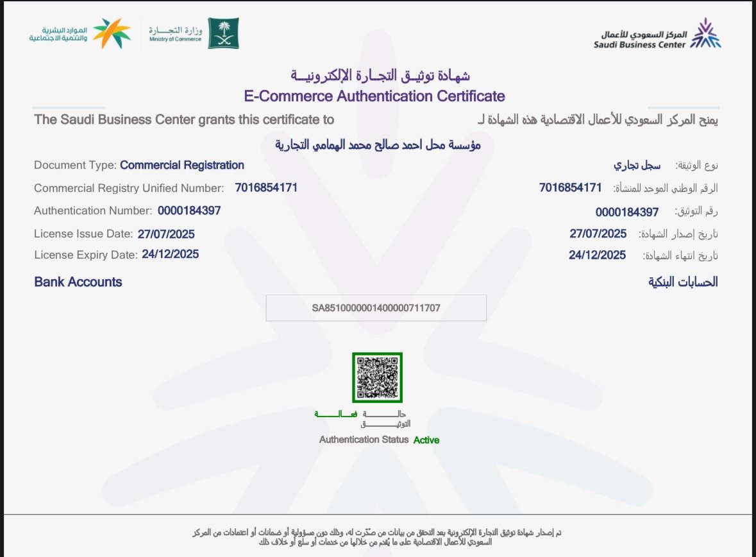Click the Arabic certificate title heading
Screen dimensions: 756x557
point(380,76)
